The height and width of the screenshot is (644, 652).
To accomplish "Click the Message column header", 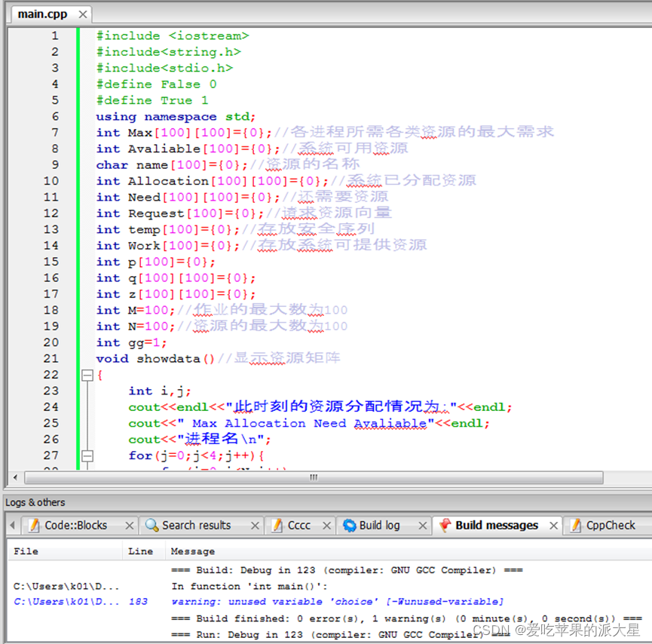I will tap(193, 551).
